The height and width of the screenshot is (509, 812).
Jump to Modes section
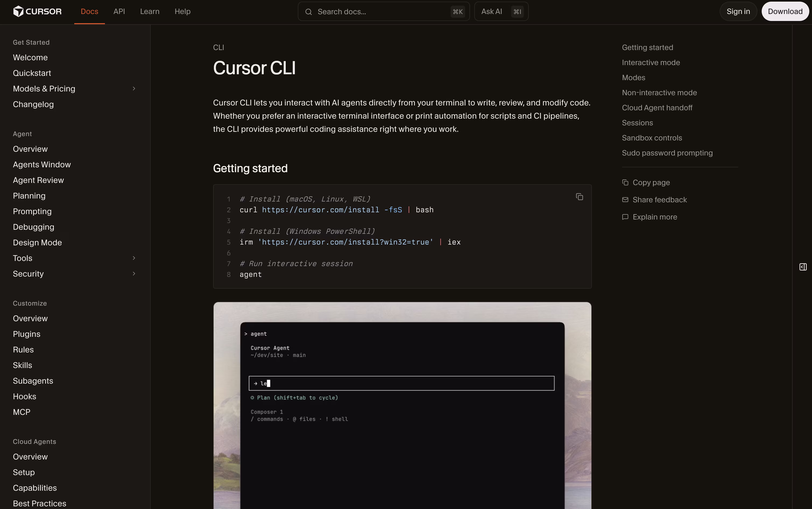634,78
